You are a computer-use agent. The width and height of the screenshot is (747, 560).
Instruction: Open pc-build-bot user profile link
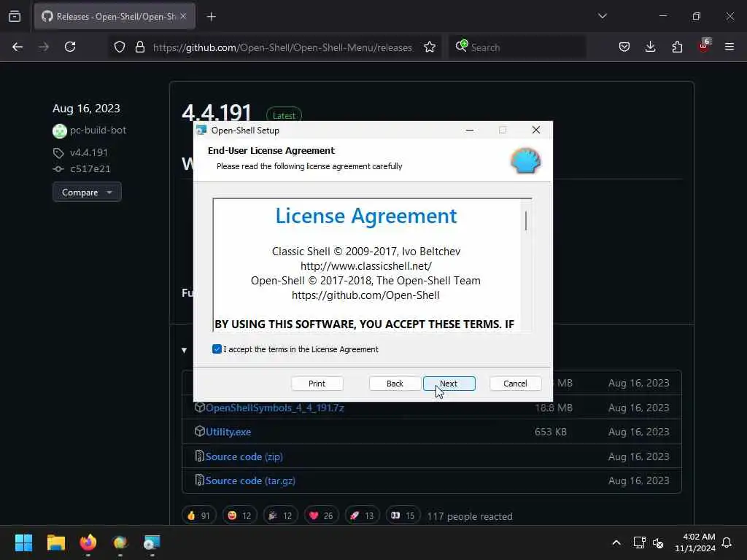pos(98,130)
